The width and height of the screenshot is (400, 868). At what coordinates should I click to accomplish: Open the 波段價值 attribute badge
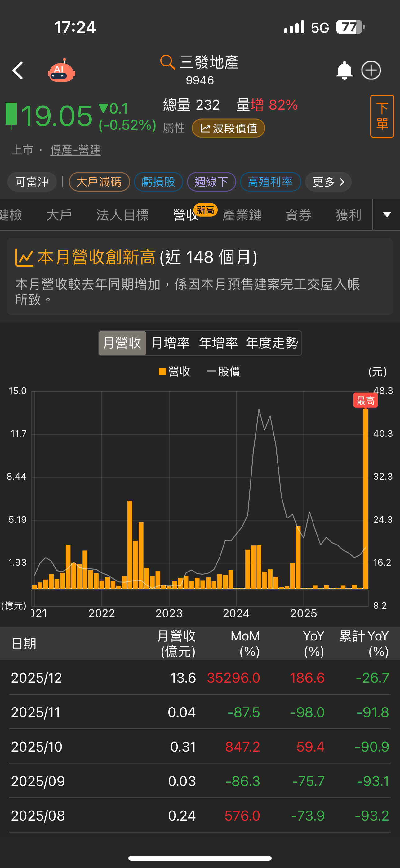point(228,128)
